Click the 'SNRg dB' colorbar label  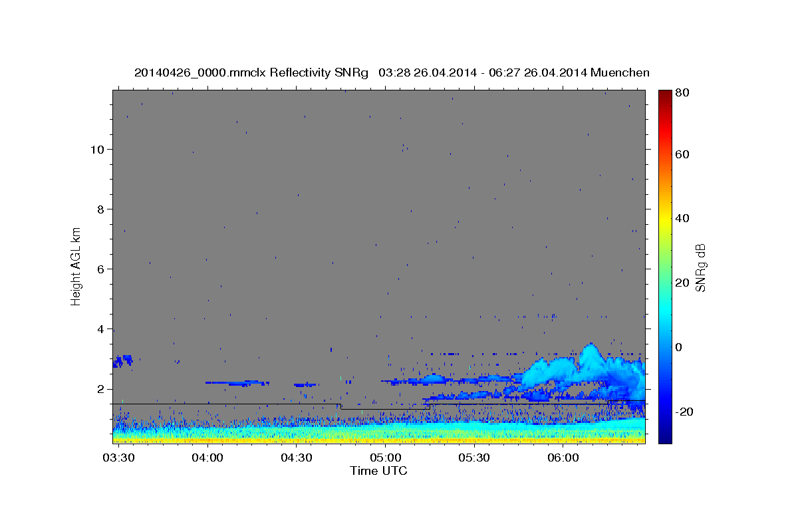701,267
